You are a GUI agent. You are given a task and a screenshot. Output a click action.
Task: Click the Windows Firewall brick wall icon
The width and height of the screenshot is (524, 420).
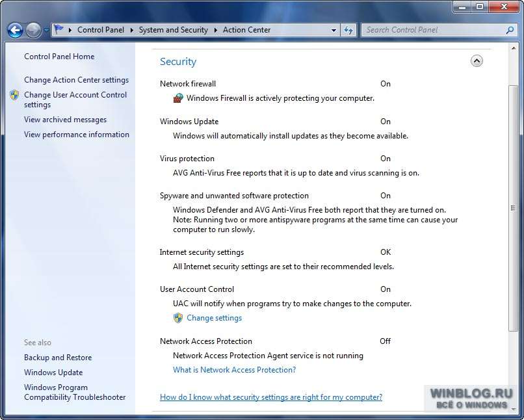point(178,98)
